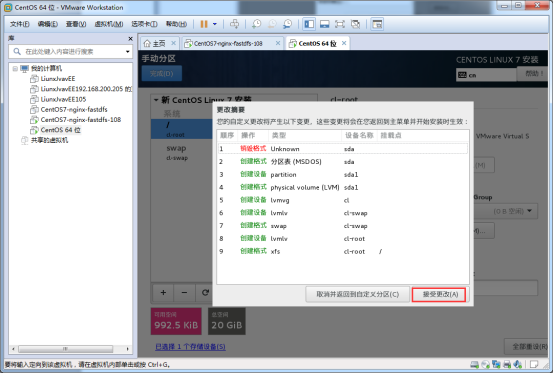Screen dimensions: 553x373
Task: Click the search magnifier icon in the library
Action: coord(17,51)
